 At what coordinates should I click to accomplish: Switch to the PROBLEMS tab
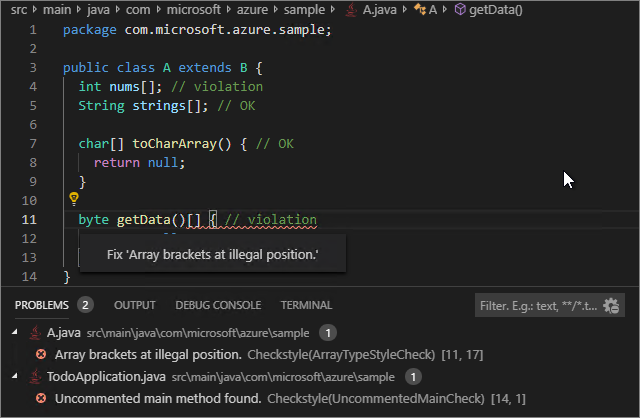pyautogui.click(x=42, y=305)
